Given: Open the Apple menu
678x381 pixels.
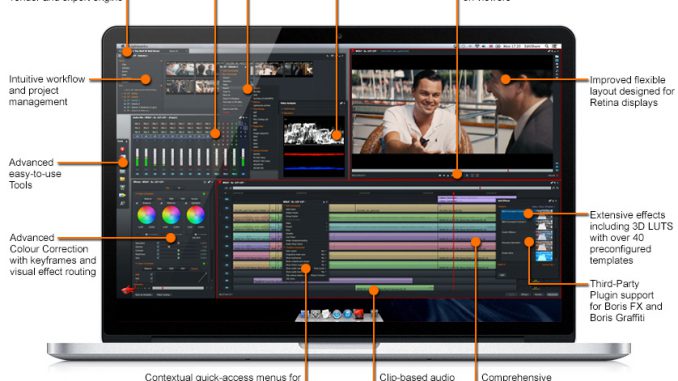Looking at the screenshot, I should click(122, 46).
